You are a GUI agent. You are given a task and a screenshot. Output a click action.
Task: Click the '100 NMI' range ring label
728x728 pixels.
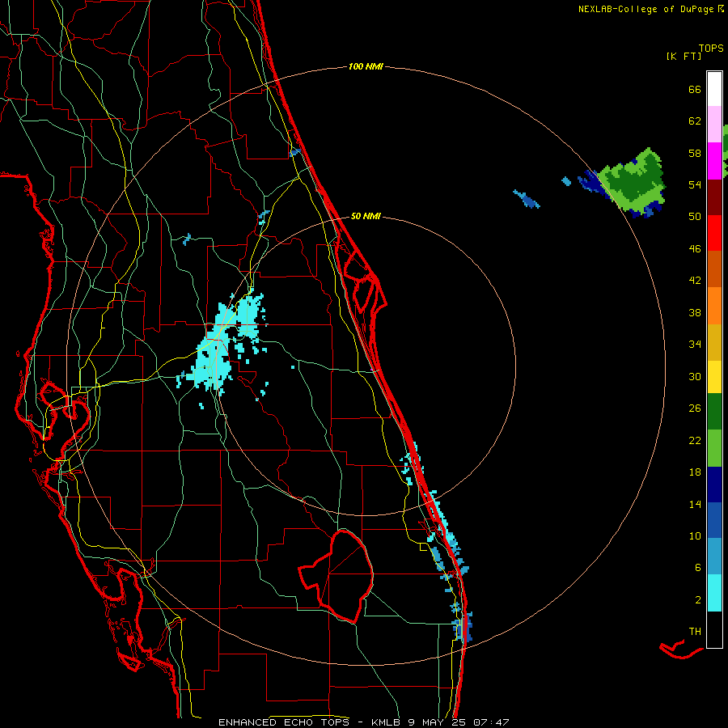[366, 66]
